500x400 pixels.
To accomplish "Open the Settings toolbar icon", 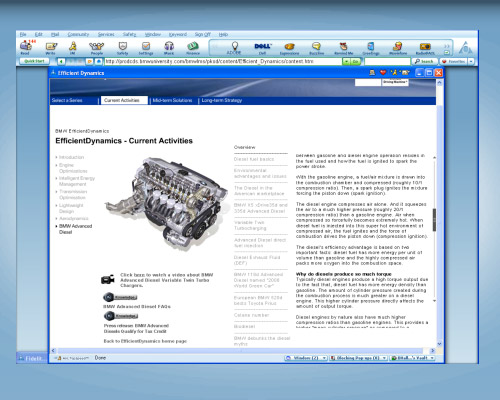I will pos(146,47).
